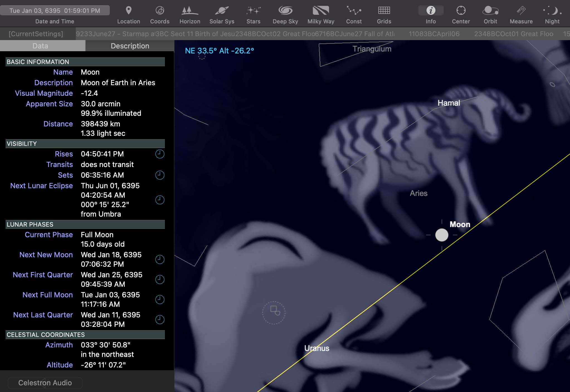Jump to Next Lunar Eclipse clock icon
Image resolution: width=570 pixels, height=392 pixels.
[160, 200]
